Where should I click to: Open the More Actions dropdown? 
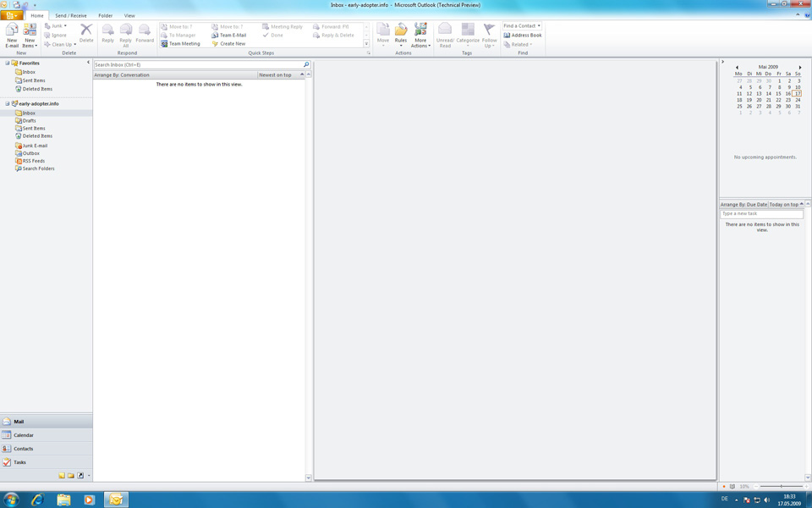pyautogui.click(x=420, y=36)
